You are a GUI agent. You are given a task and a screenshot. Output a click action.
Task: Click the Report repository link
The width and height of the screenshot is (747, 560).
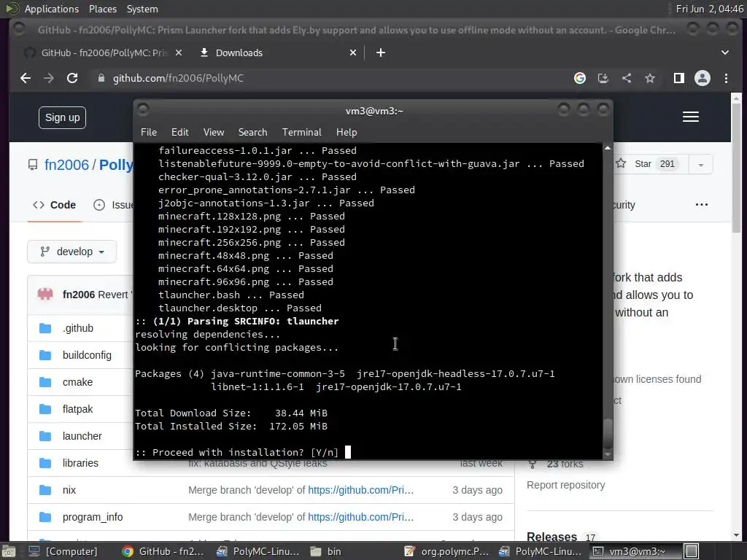click(565, 485)
